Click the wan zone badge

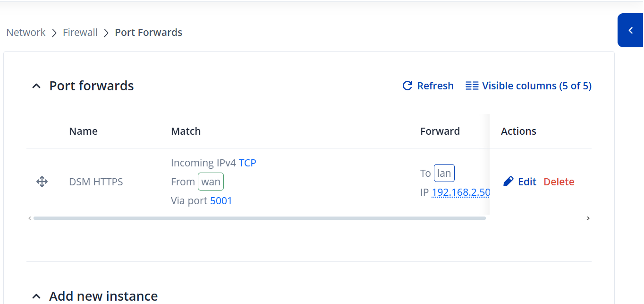211,182
